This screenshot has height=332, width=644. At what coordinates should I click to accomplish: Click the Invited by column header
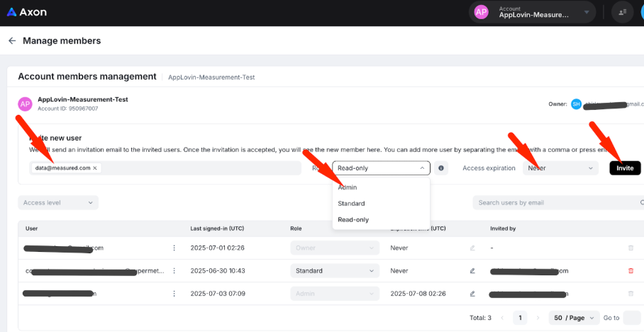tap(503, 228)
